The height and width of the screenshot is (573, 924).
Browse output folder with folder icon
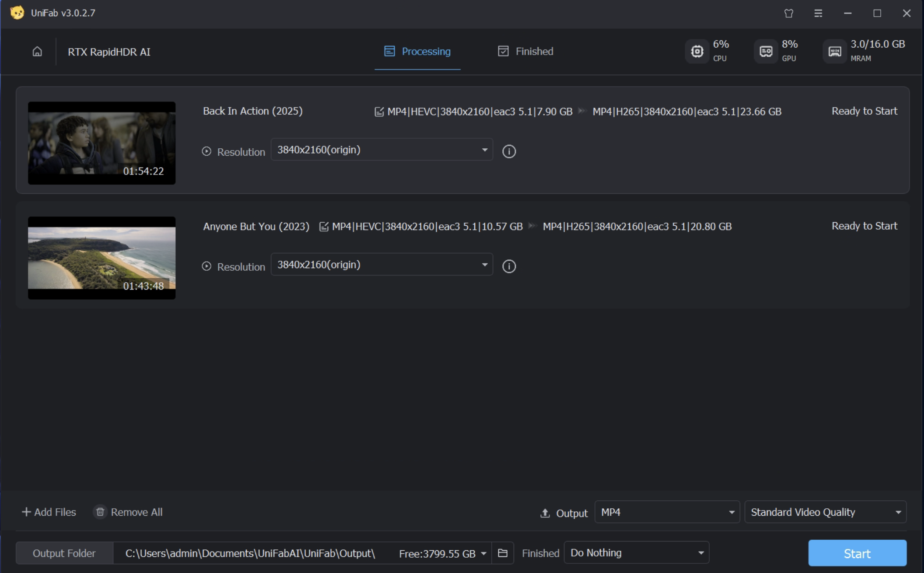click(x=503, y=553)
